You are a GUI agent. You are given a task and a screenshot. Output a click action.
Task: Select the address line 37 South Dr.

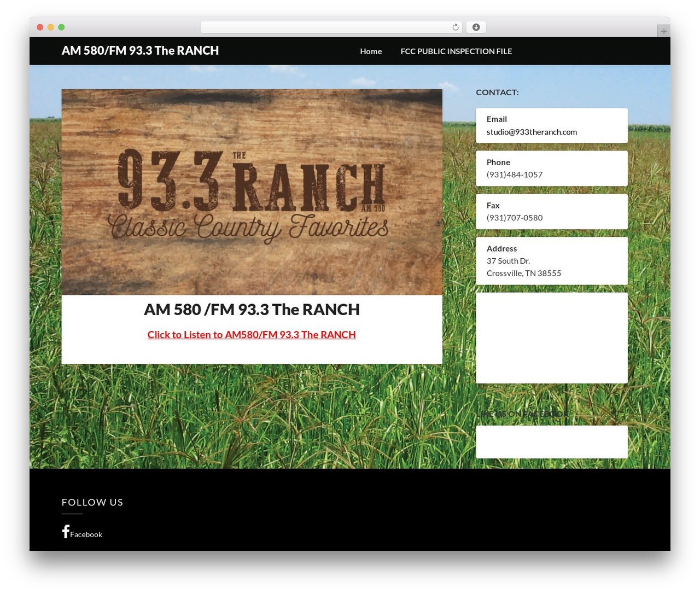pyautogui.click(x=508, y=261)
